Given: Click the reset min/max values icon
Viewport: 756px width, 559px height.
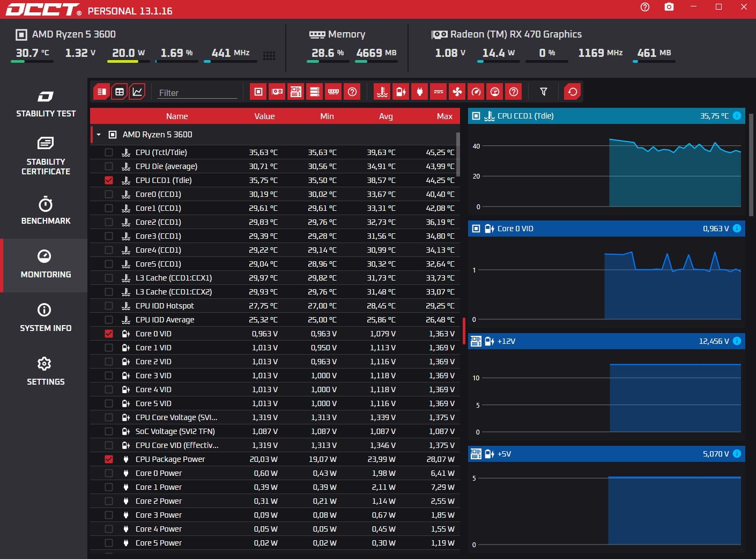Looking at the screenshot, I should [573, 92].
